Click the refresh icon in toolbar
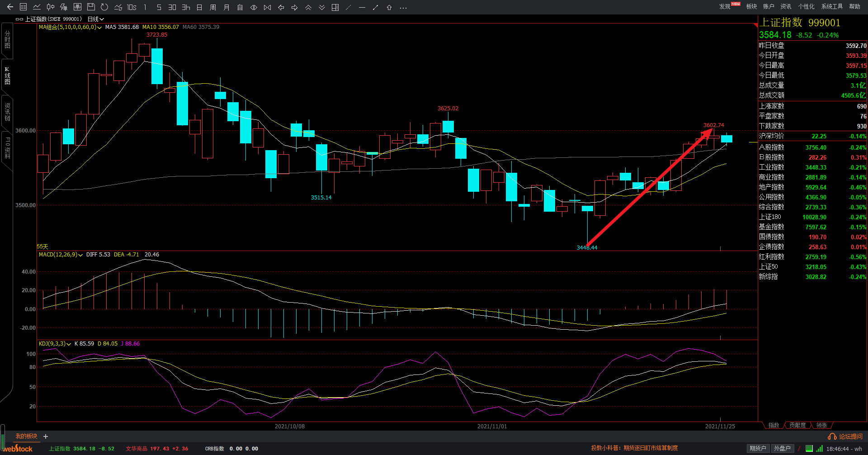 tap(104, 7)
